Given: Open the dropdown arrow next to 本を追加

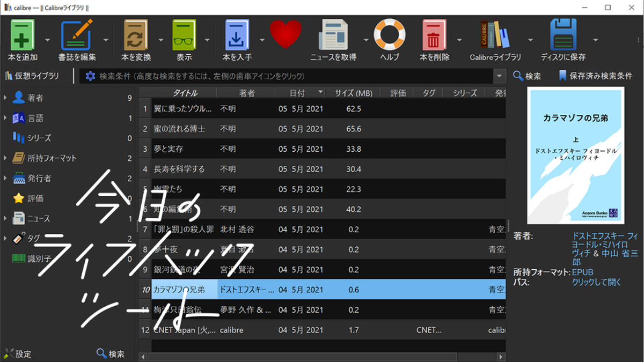Looking at the screenshot, I should [47, 40].
